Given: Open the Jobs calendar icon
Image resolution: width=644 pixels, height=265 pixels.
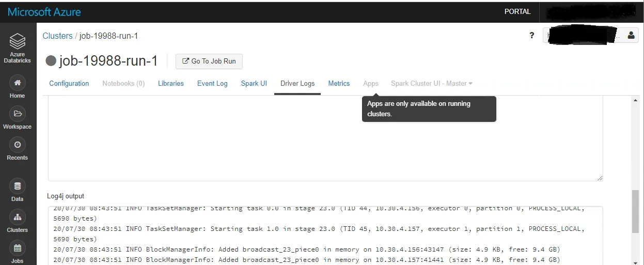Looking at the screenshot, I should tap(18, 248).
